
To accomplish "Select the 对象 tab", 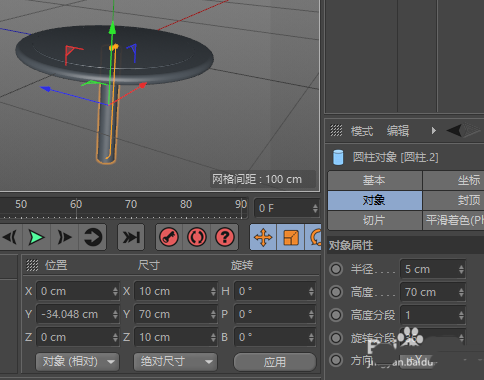I will (x=375, y=200).
